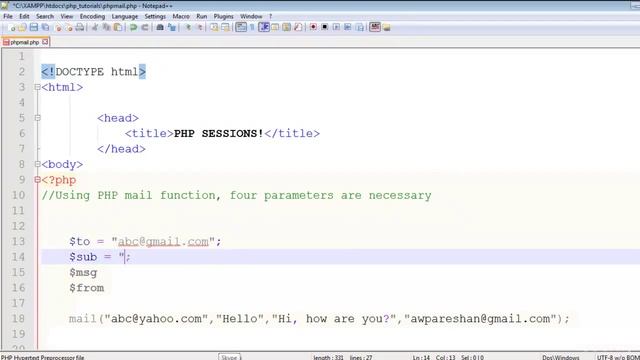Click the last toolbar icon after ABC
This screenshot has width=640, height=360.
click(x=387, y=27)
